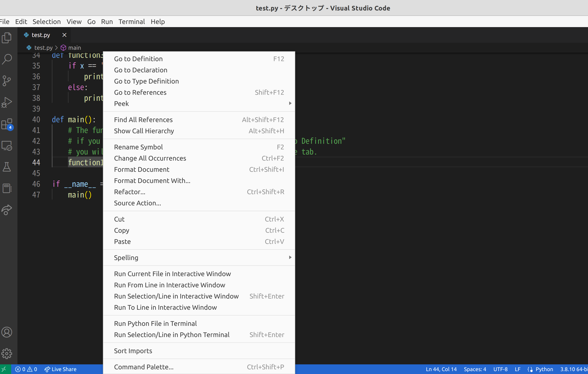Click Live Share in status bar
Screen dimensions: 588x374
61,369
